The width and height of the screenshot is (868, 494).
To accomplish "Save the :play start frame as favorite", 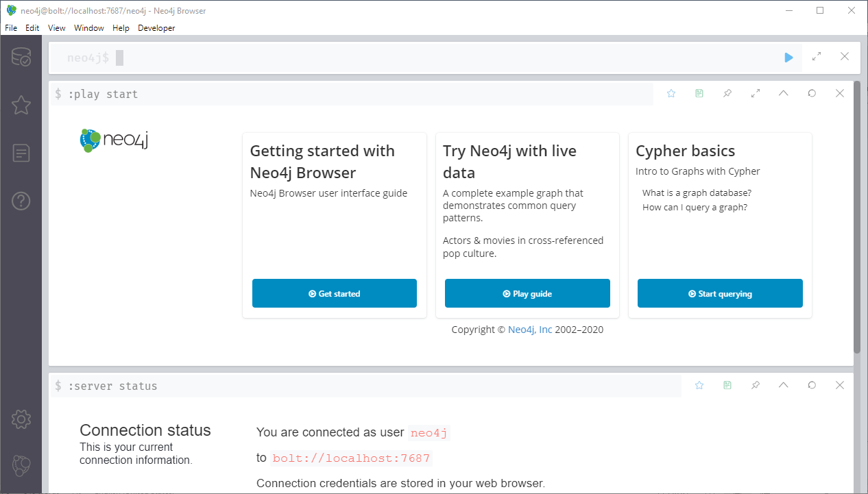I will (671, 93).
